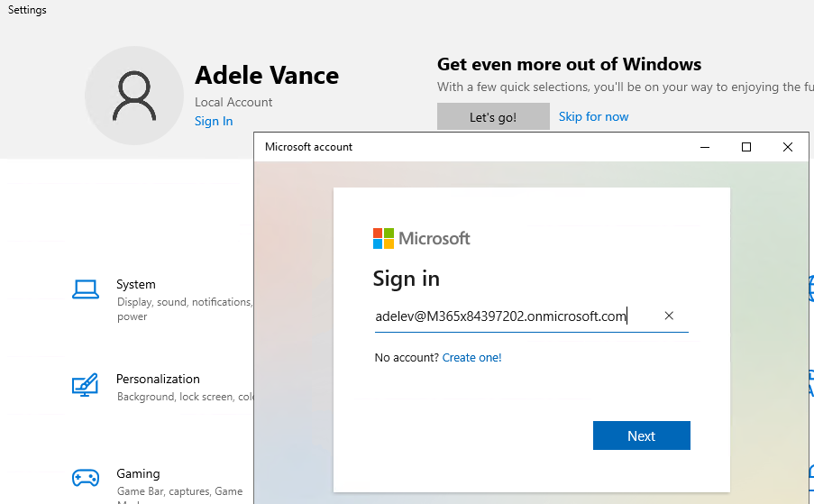The image size is (814, 504).
Task: Open Personalization paintbrush icon
Action: [x=85, y=385]
